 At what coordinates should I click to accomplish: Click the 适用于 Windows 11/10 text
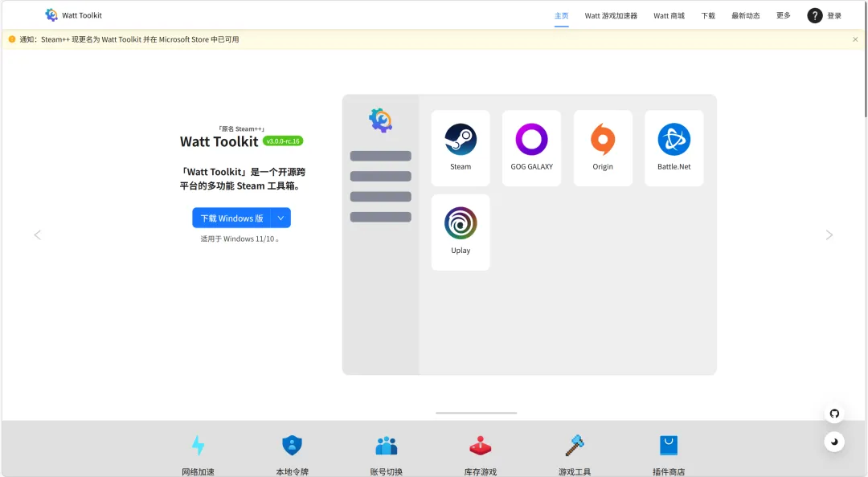point(240,239)
